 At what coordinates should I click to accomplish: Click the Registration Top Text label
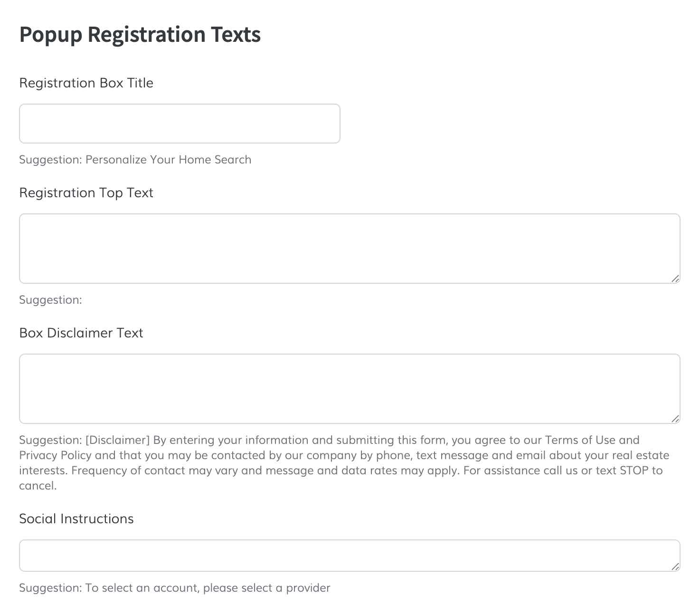[86, 193]
